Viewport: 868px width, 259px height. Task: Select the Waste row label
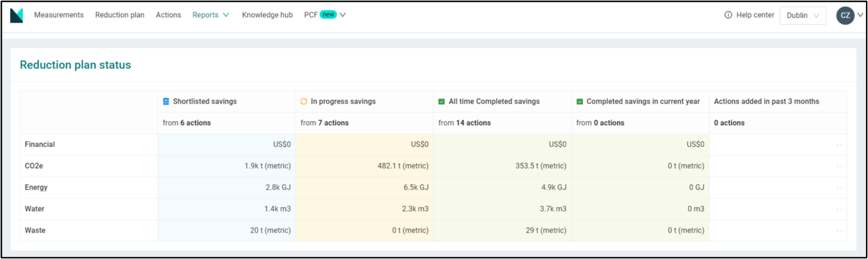point(36,230)
